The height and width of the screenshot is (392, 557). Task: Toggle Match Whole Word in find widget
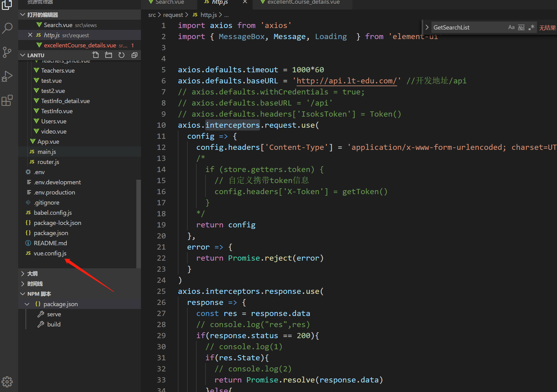[x=521, y=27]
